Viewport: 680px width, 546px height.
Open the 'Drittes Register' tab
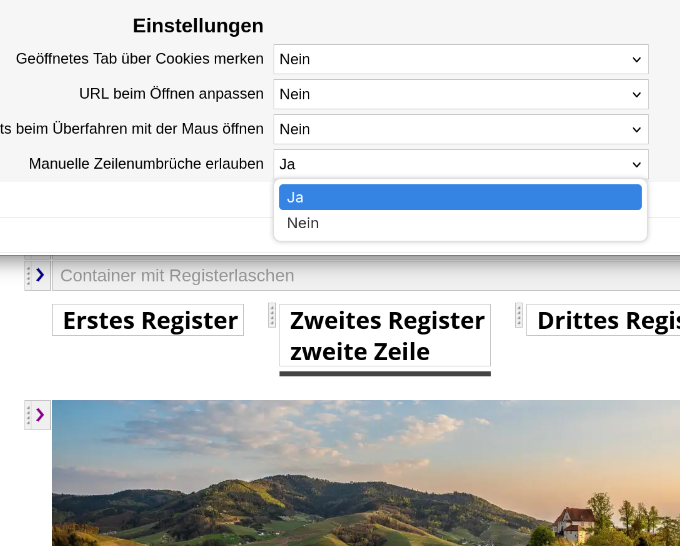[603, 320]
